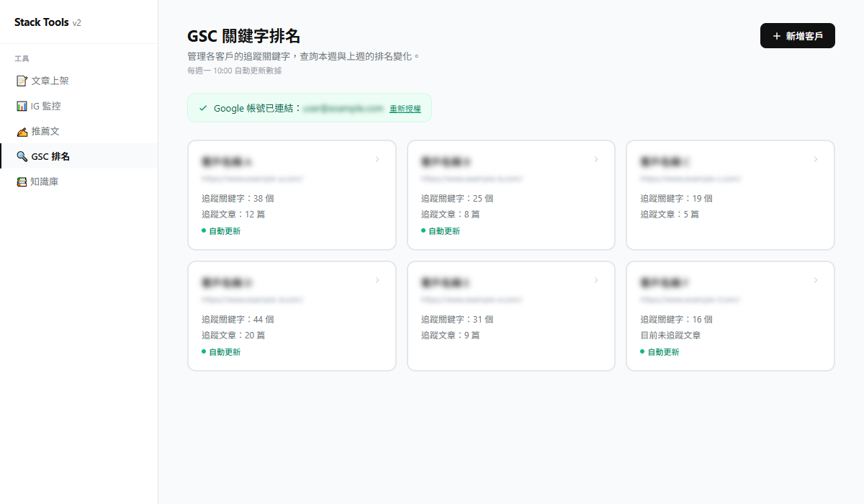Click 目前未追蹤文章 text
This screenshot has width=864, height=504.
[670, 335]
